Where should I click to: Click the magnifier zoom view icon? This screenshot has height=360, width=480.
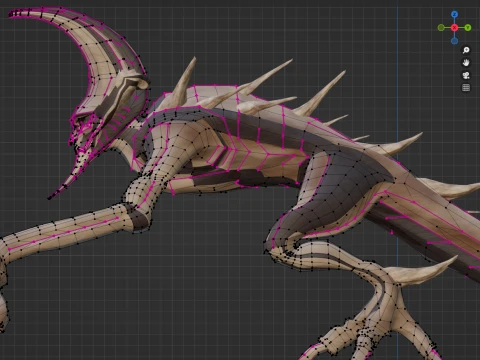tap(466, 50)
